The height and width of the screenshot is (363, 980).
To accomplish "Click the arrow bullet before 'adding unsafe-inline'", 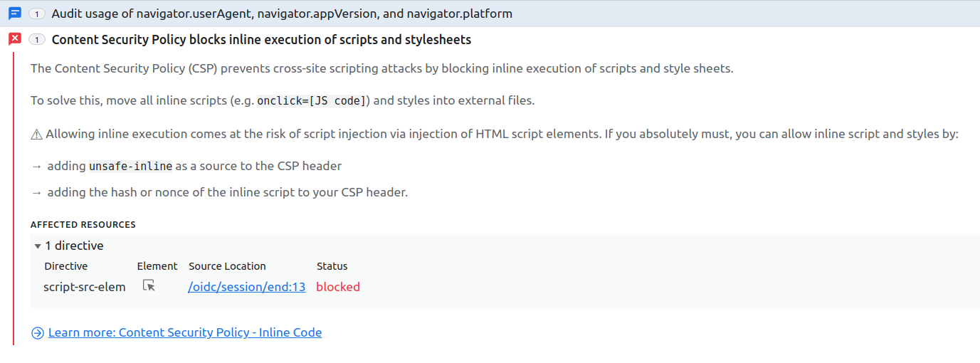I will (36, 166).
